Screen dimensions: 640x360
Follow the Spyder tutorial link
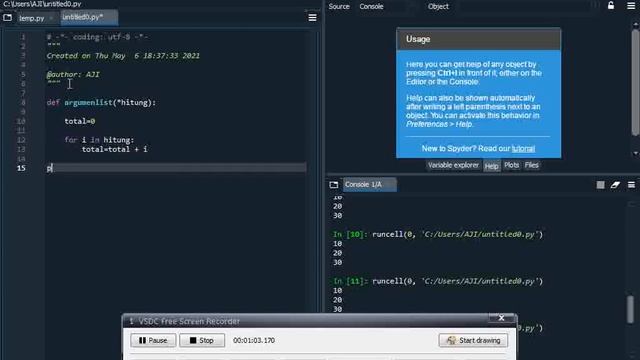point(523,149)
